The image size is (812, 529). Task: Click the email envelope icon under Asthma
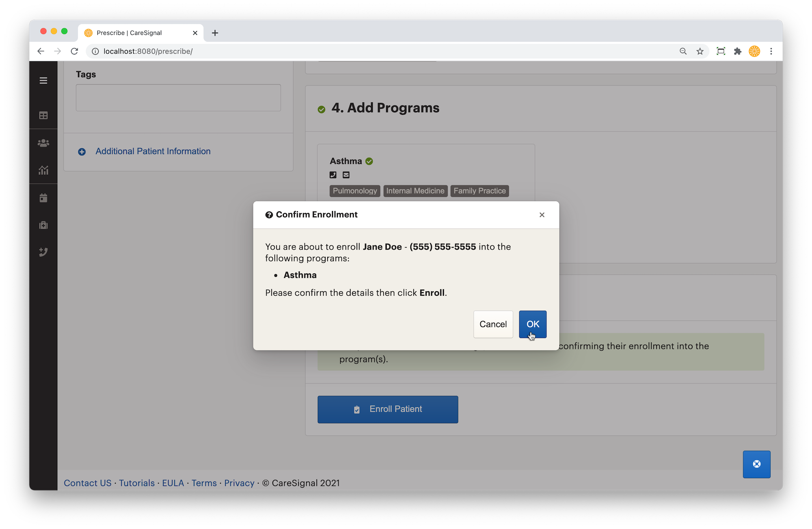pos(346,175)
